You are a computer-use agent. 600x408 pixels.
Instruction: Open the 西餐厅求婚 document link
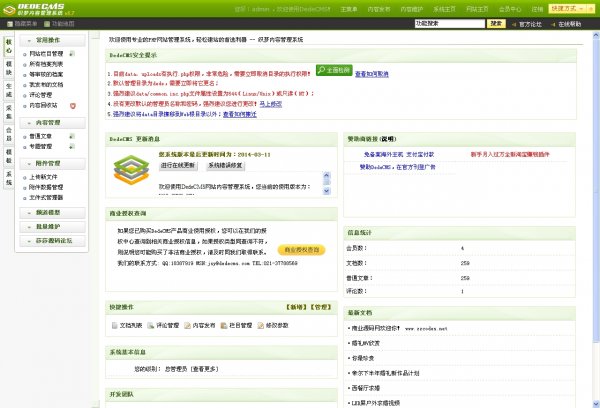click(x=366, y=388)
